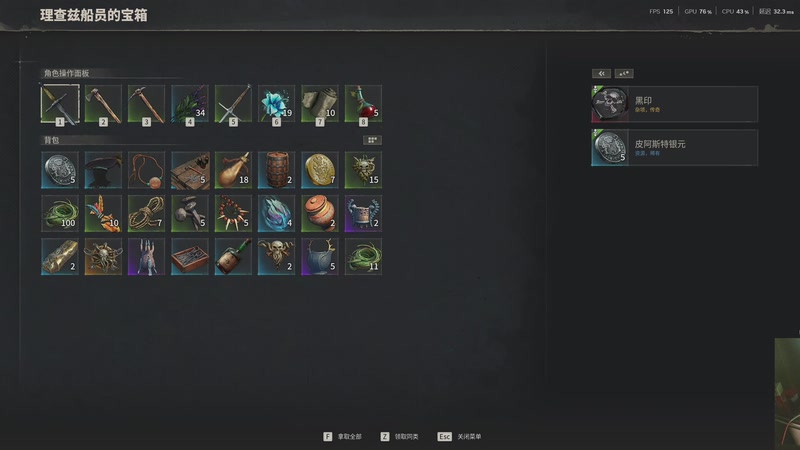Click the 领取同类 take similar prompt
800x450 pixels.
pos(399,437)
